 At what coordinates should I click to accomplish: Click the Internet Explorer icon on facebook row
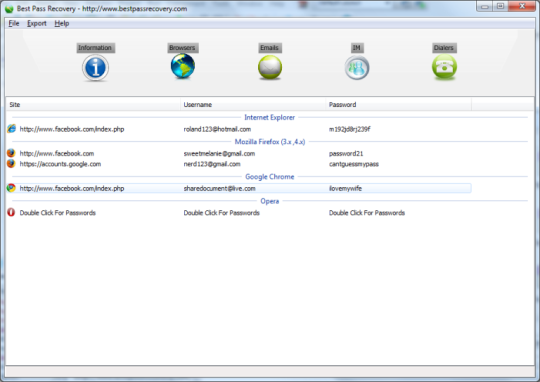click(11, 129)
